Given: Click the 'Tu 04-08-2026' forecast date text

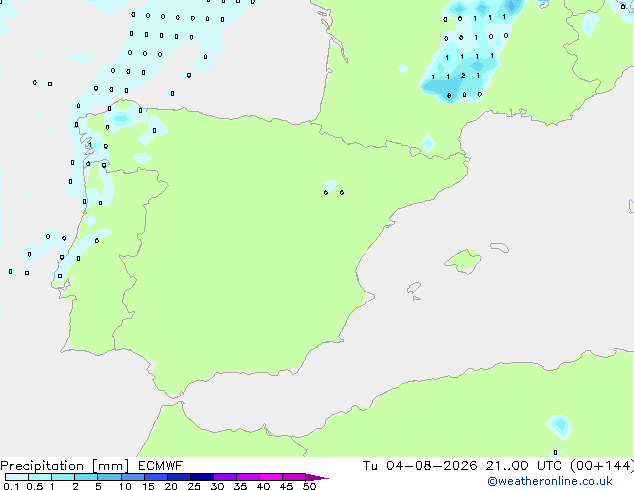Looking at the screenshot, I should click(x=420, y=466).
